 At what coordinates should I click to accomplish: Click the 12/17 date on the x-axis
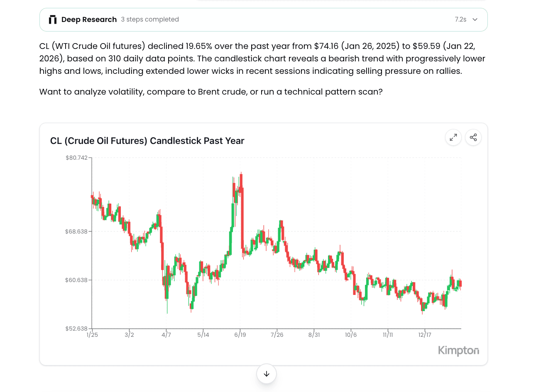425,335
